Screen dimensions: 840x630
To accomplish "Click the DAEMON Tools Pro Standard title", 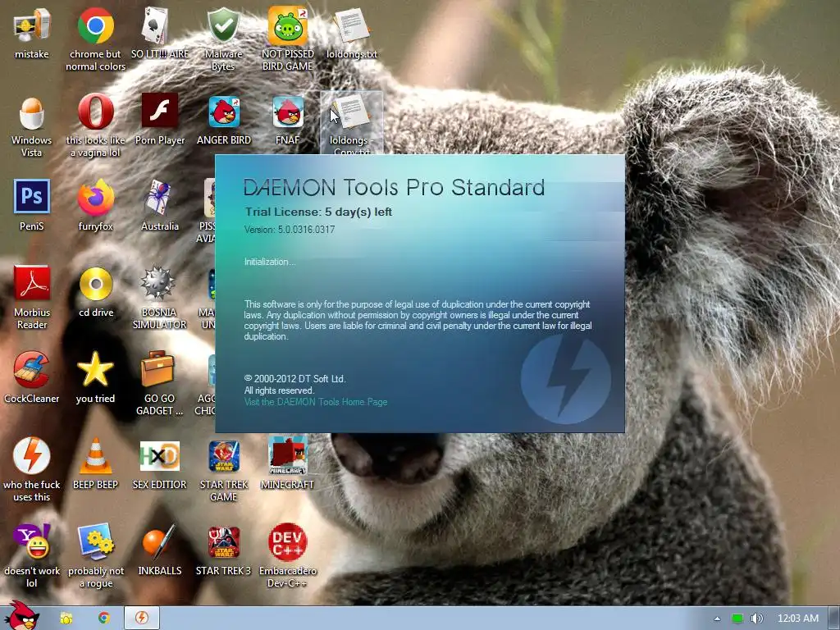I will pyautogui.click(x=395, y=188).
